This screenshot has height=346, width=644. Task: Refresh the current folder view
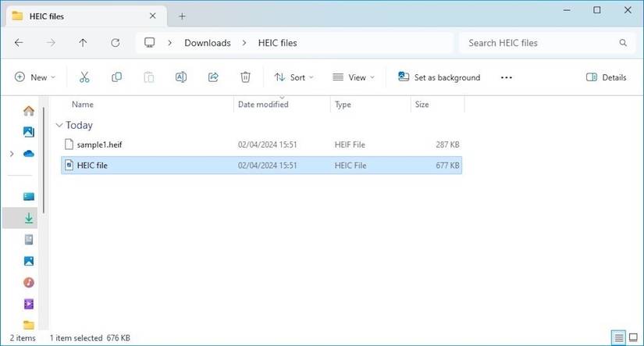(116, 43)
